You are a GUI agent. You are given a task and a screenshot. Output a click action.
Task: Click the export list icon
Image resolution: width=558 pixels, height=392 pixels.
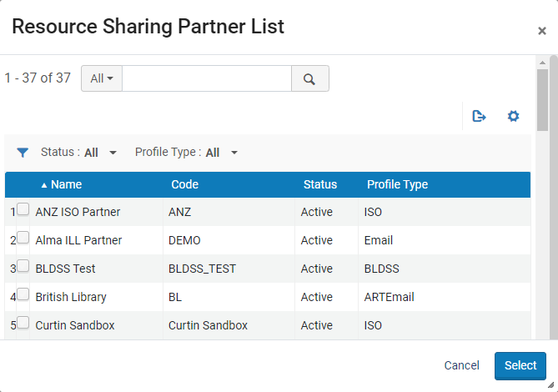tap(479, 116)
